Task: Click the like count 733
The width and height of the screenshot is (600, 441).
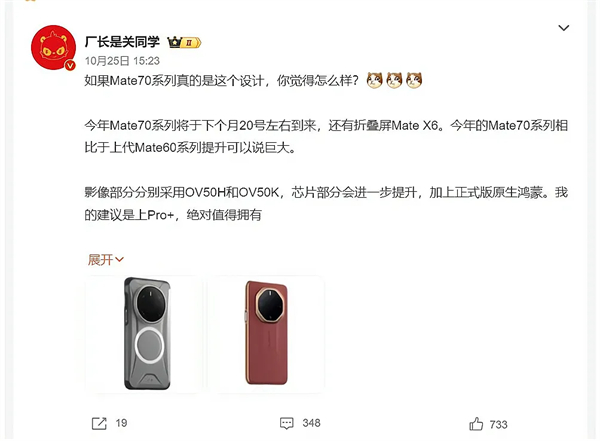Action: pyautogui.click(x=498, y=425)
